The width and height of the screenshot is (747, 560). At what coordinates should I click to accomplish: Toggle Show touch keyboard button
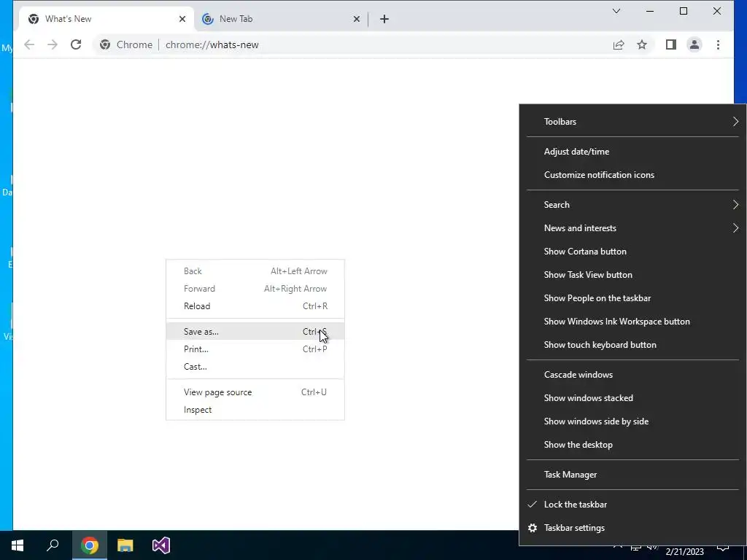tap(632, 345)
